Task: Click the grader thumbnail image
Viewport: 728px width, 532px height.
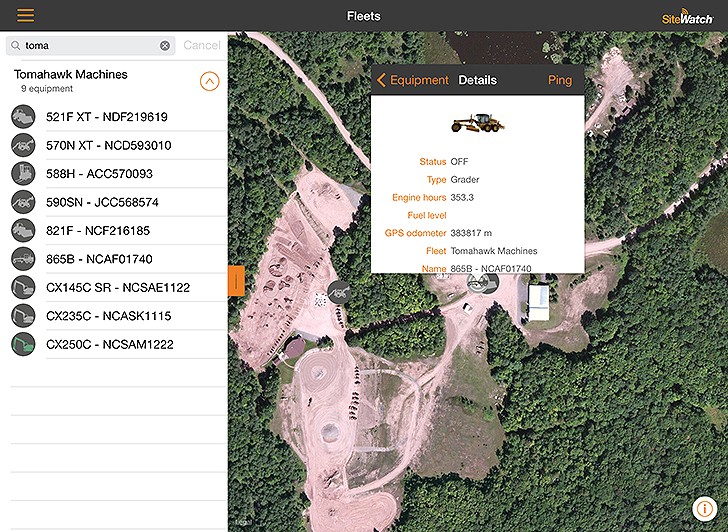Action: click(478, 123)
